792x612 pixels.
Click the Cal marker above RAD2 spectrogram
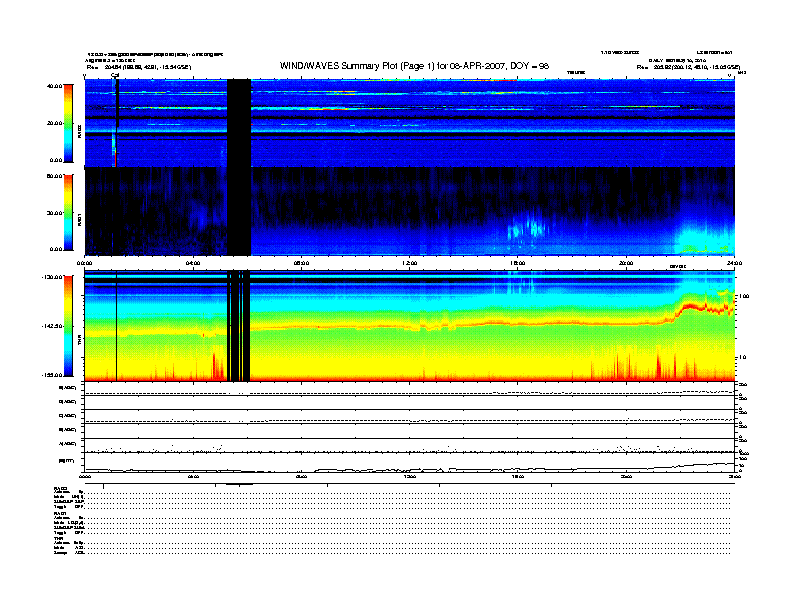point(115,75)
